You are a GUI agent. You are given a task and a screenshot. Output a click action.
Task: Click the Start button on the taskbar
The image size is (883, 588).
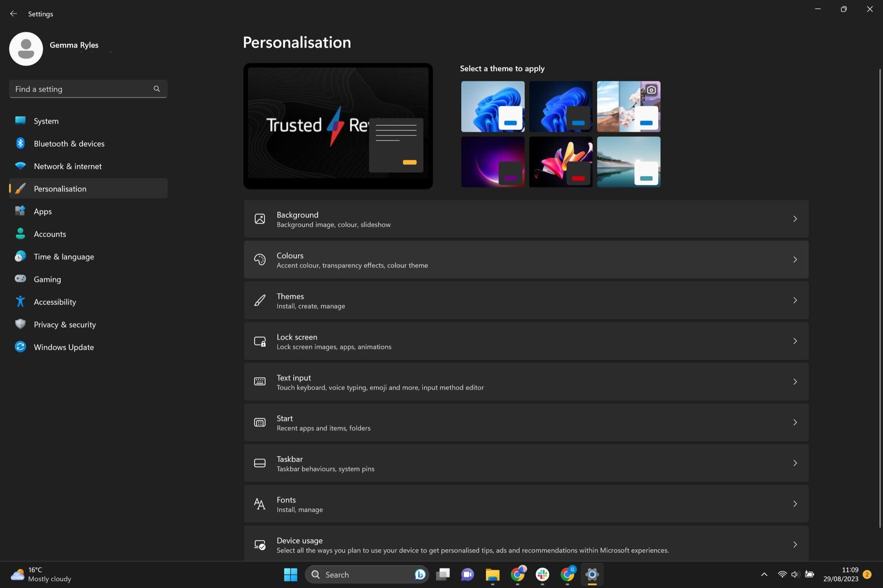click(x=291, y=574)
